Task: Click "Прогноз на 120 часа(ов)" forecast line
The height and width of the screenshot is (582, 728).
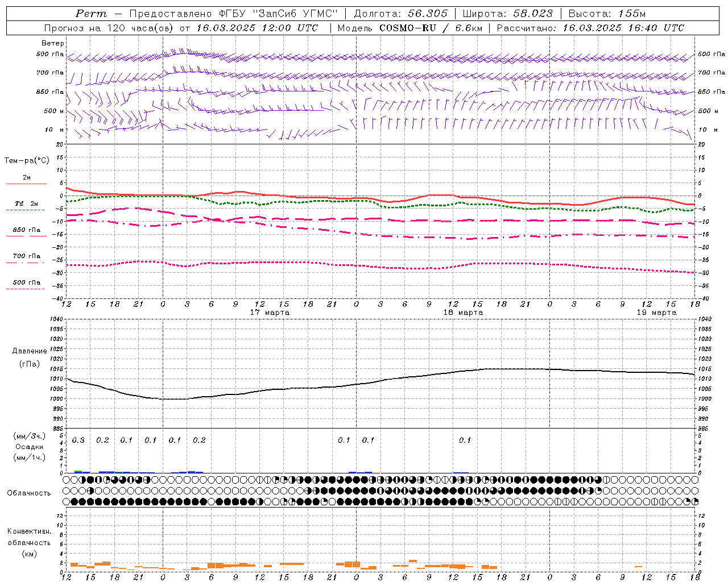Action: [110, 28]
